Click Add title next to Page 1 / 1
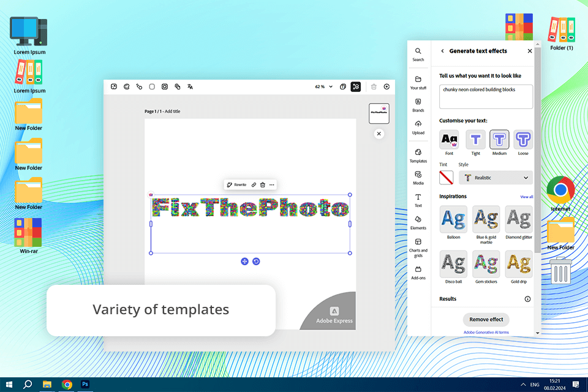This screenshot has width=588, height=392. tap(173, 111)
